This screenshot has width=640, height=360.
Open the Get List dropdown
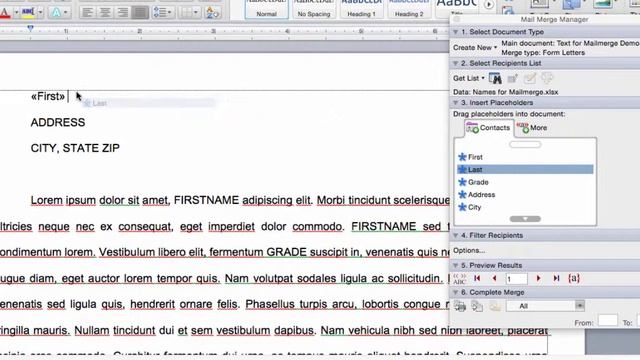pos(469,78)
